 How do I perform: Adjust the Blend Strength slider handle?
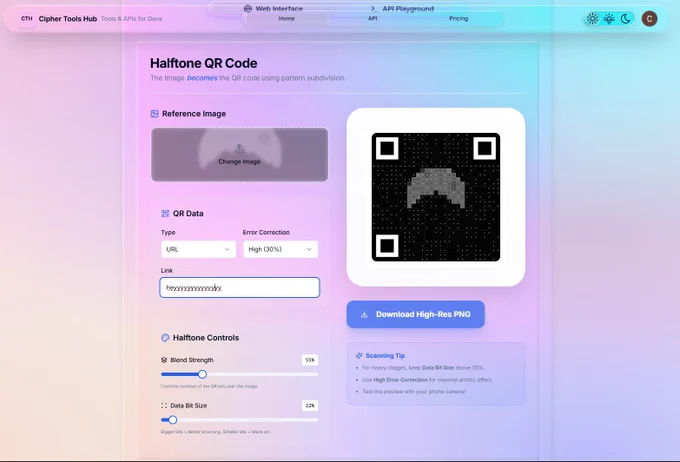point(202,374)
